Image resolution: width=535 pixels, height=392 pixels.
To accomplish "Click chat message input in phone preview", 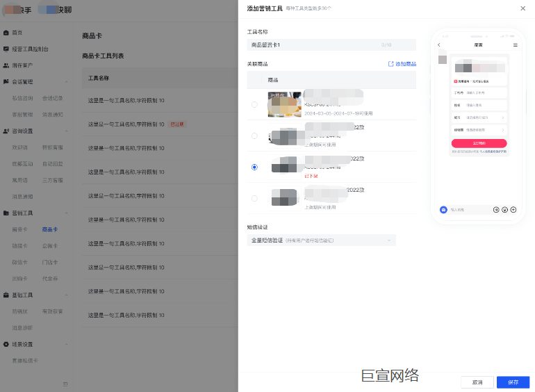I will 469,210.
